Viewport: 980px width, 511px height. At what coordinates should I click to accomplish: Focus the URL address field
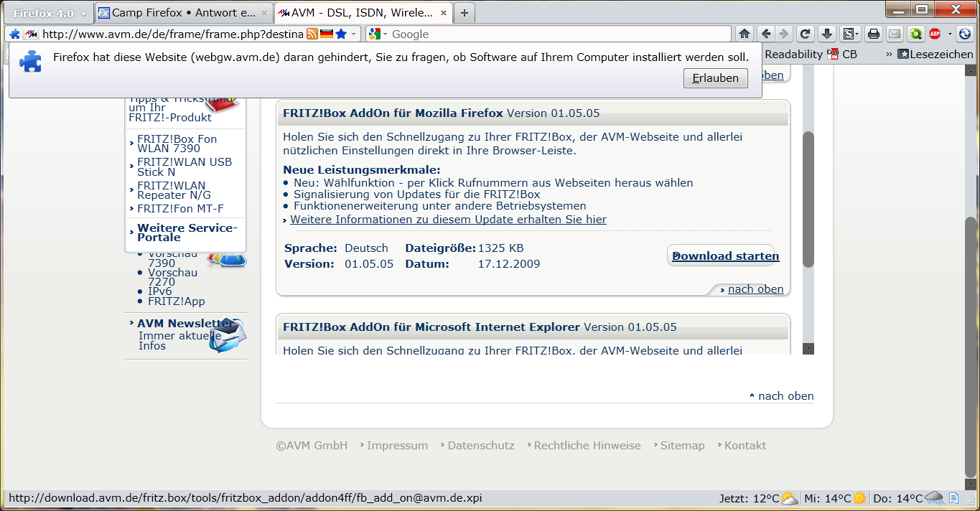point(172,34)
